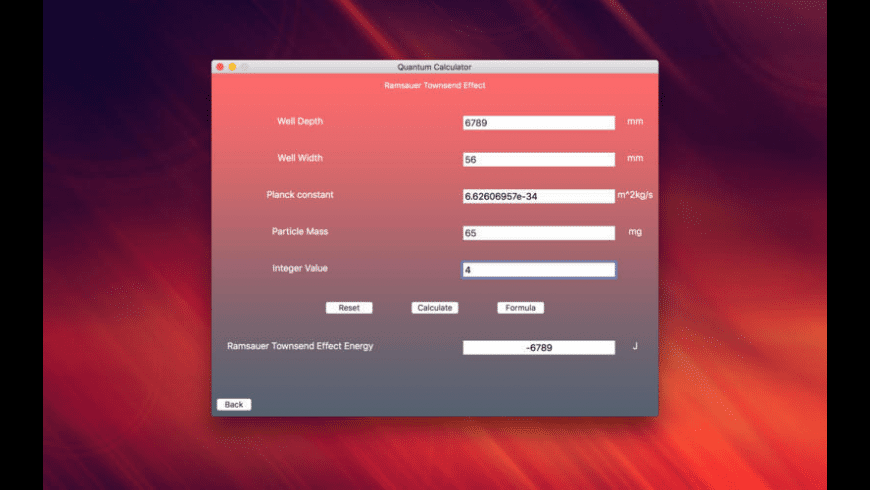
Task: Click the Particle Mass label
Action: pyautogui.click(x=300, y=231)
